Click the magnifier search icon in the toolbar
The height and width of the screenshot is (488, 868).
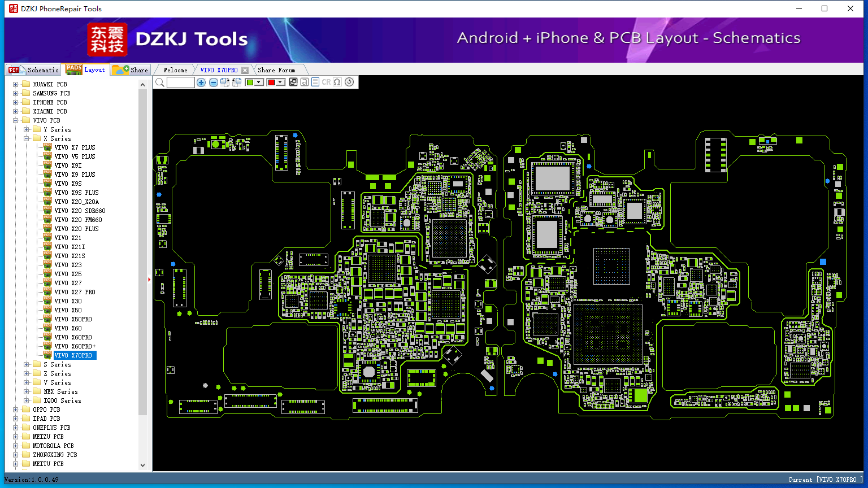[x=160, y=82]
